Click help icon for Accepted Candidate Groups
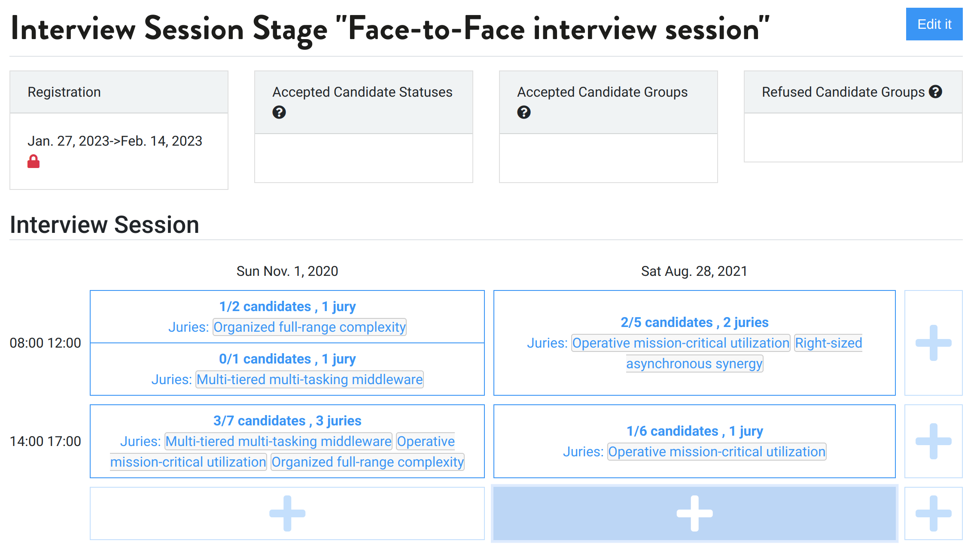The height and width of the screenshot is (556, 980). pos(523,113)
